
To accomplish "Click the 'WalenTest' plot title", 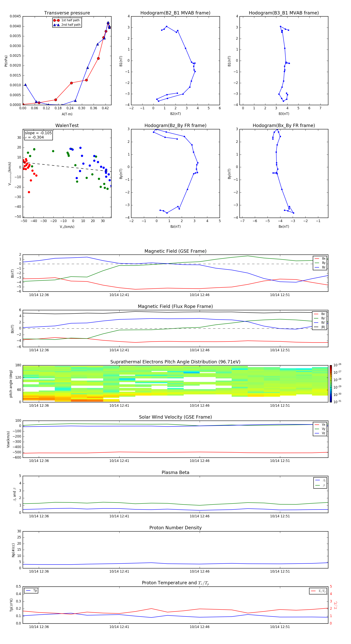I will tap(67, 125).
